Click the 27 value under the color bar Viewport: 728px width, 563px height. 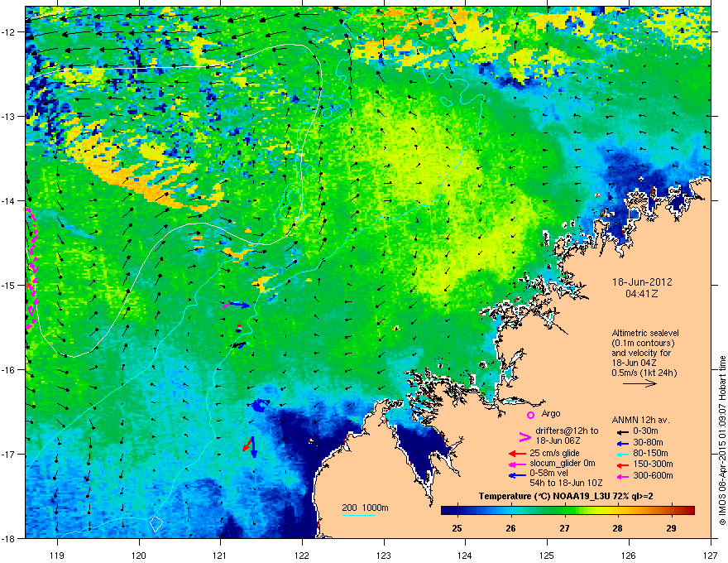[564, 528]
